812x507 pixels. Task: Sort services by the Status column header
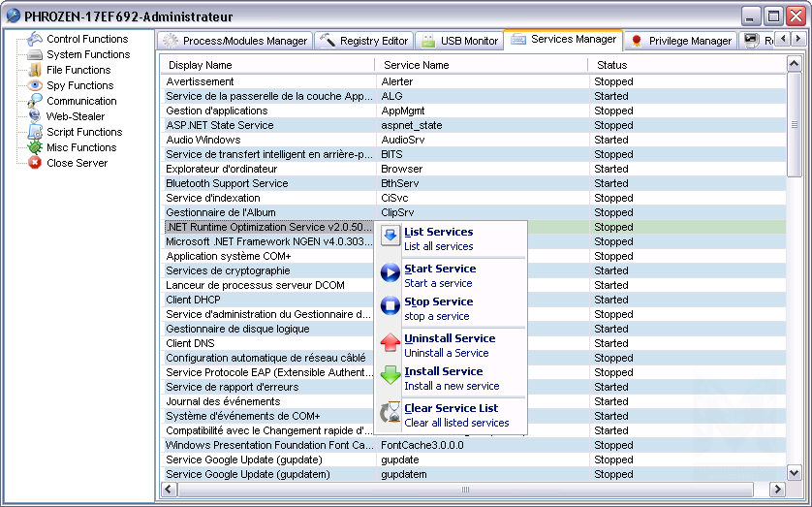click(612, 65)
